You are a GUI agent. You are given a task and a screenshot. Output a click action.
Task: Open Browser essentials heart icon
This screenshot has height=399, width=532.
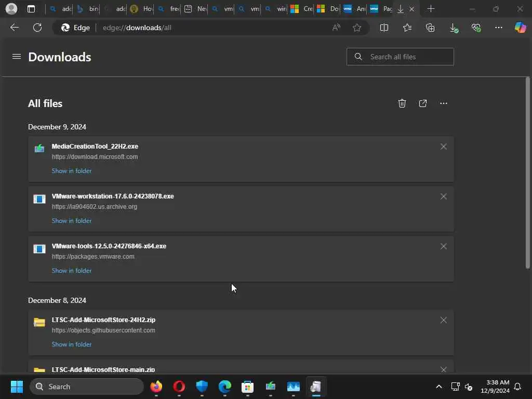pos(476,28)
